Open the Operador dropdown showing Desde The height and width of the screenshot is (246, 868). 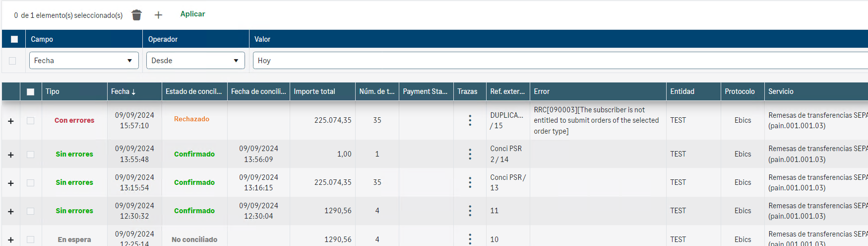195,61
